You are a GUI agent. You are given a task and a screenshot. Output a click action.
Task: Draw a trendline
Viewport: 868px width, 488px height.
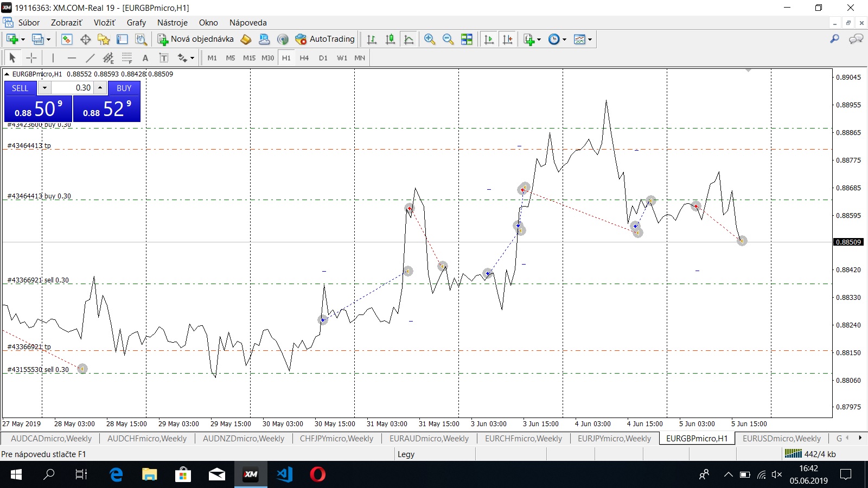[90, 57]
